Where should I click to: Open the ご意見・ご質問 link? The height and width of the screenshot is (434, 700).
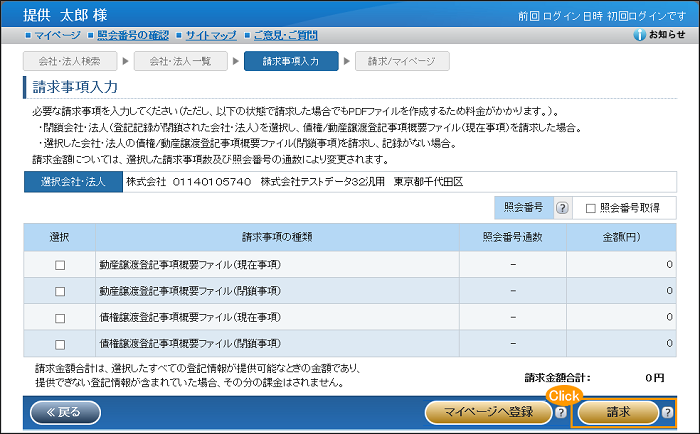[286, 35]
